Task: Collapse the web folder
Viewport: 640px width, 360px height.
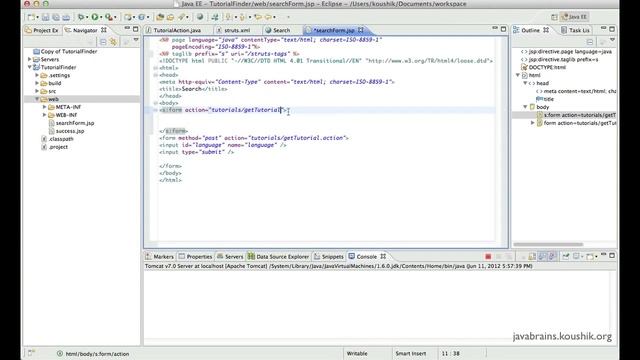Action: [37, 99]
